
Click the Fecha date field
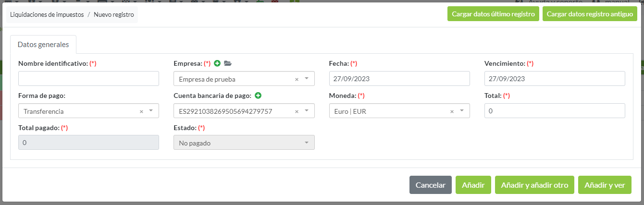pyautogui.click(x=399, y=79)
